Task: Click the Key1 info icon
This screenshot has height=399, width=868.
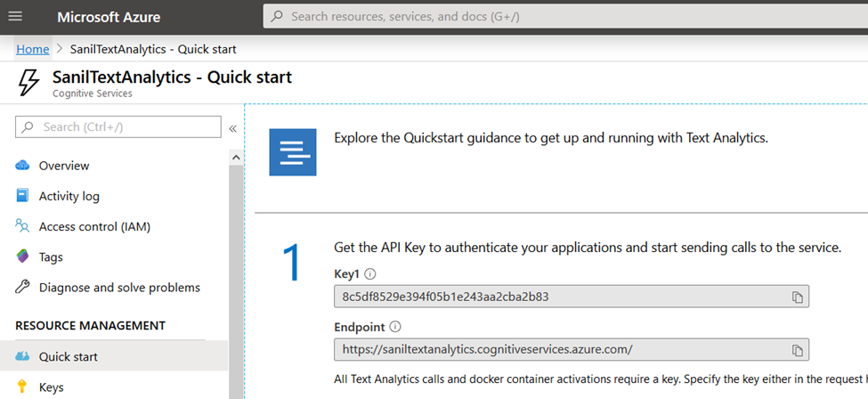Action: tap(370, 273)
